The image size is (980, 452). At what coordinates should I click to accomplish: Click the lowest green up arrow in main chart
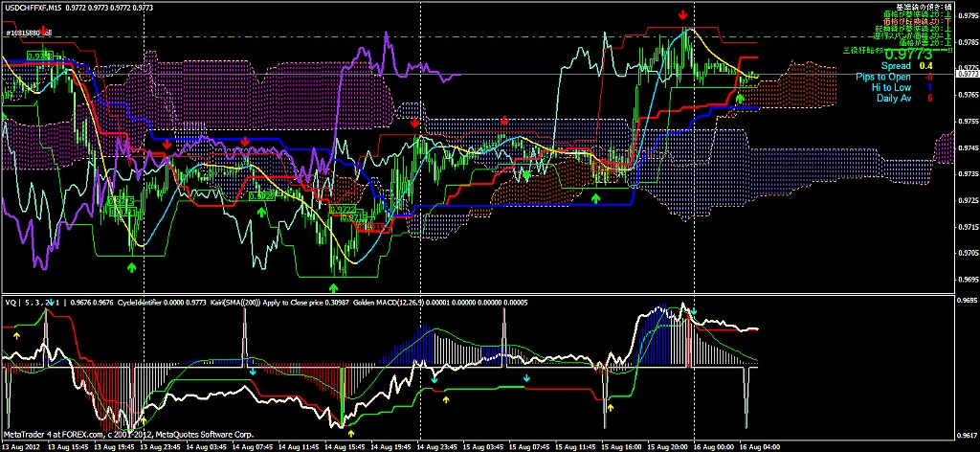click(x=333, y=286)
